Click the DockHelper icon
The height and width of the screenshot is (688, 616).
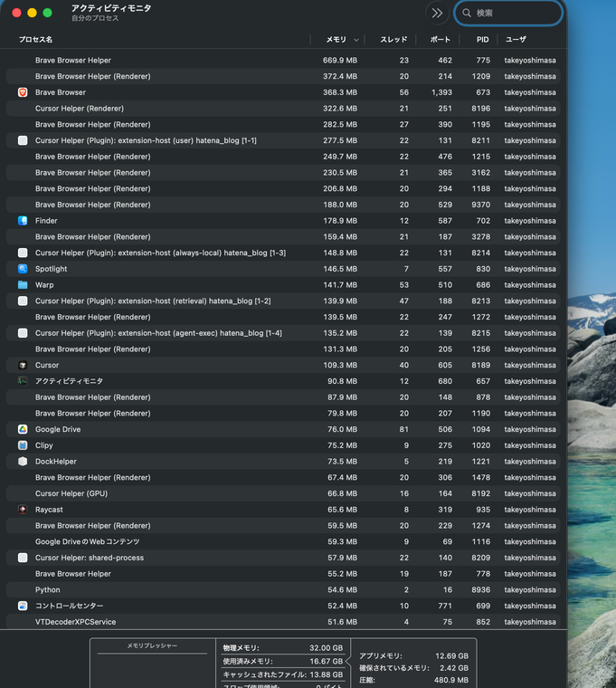coord(23,462)
